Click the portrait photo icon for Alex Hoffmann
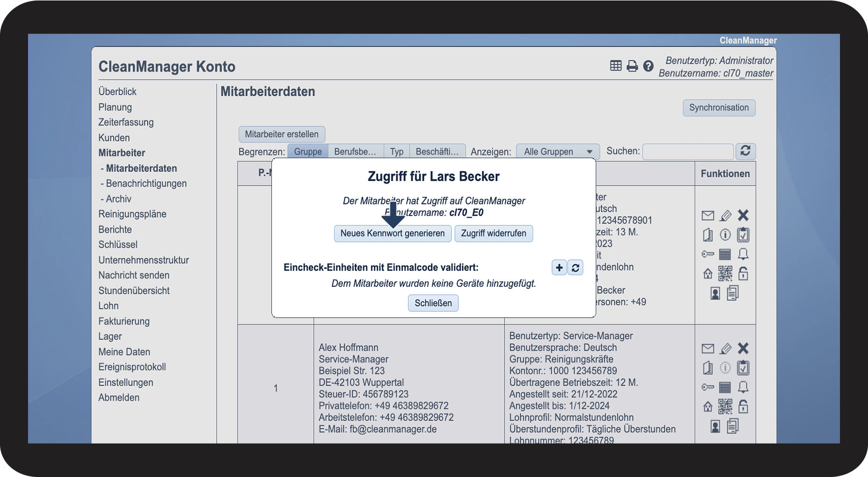 (x=716, y=426)
